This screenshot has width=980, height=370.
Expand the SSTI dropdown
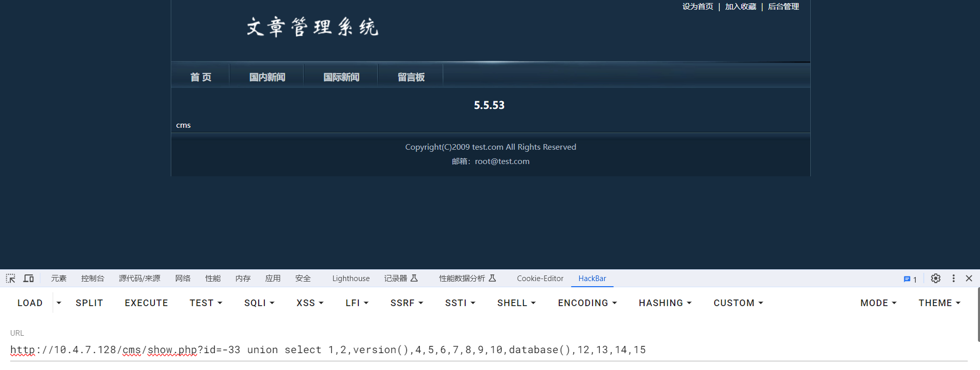click(x=460, y=303)
